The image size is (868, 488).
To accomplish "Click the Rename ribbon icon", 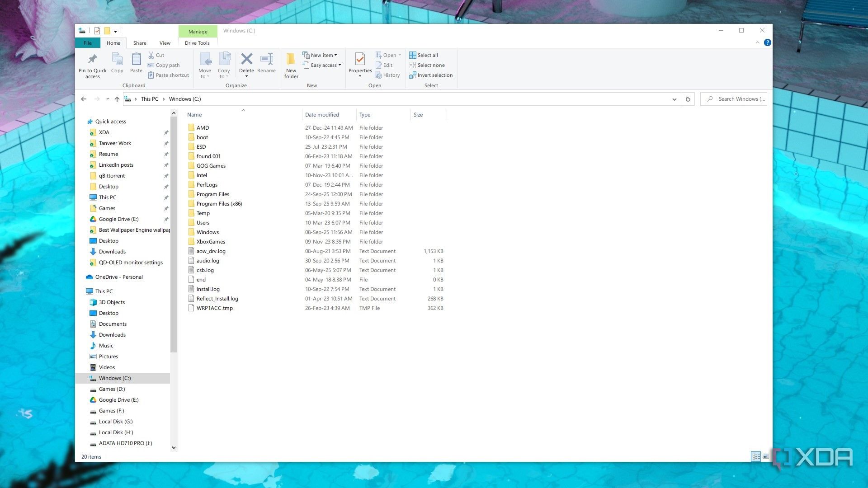I will 266,59.
